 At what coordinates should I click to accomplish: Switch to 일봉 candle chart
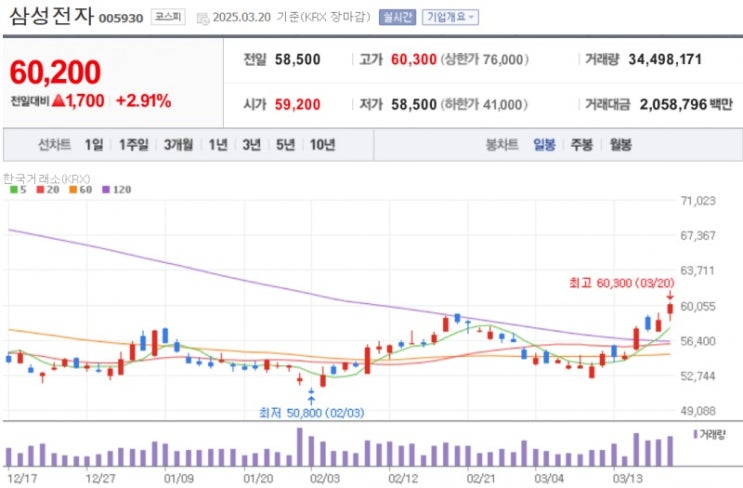coord(544,145)
